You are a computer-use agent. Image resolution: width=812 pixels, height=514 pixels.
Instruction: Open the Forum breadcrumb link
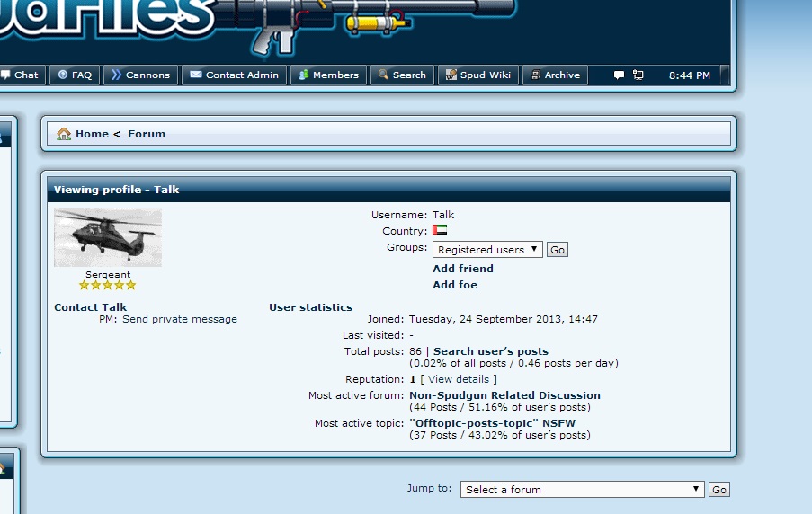[147, 134]
